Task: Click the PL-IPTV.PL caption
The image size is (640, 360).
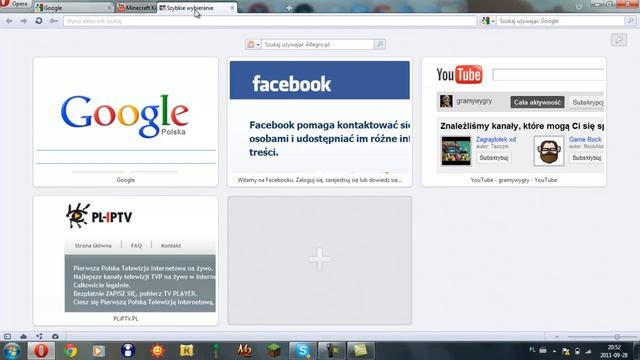Action: tap(126, 319)
